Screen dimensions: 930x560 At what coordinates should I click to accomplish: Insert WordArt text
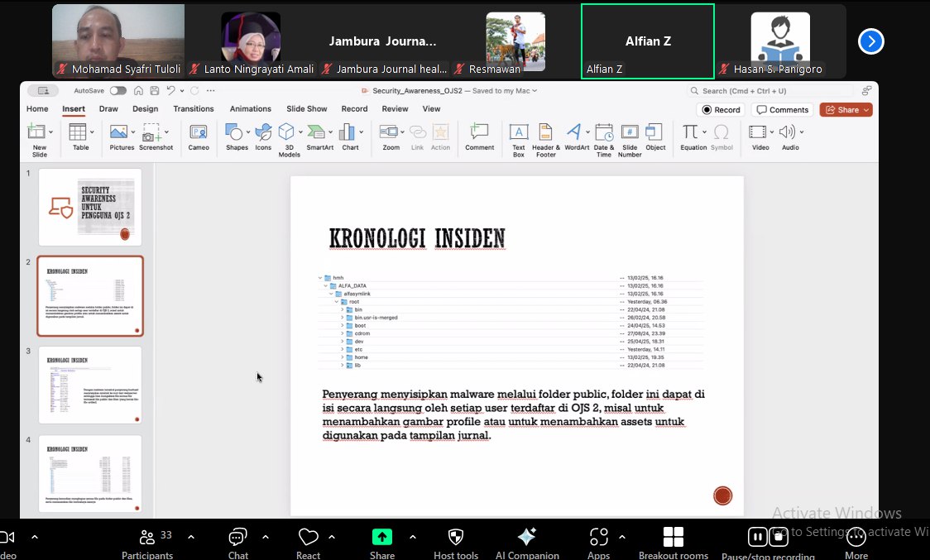pos(575,137)
